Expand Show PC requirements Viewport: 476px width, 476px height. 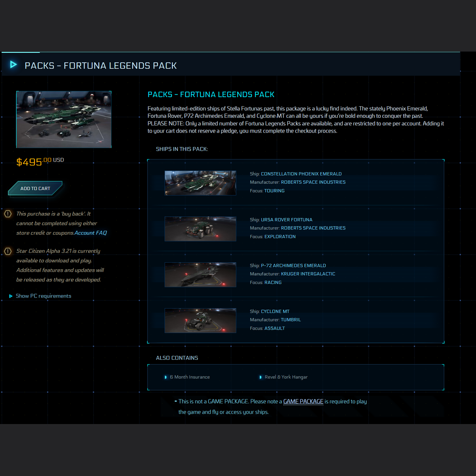click(x=43, y=296)
